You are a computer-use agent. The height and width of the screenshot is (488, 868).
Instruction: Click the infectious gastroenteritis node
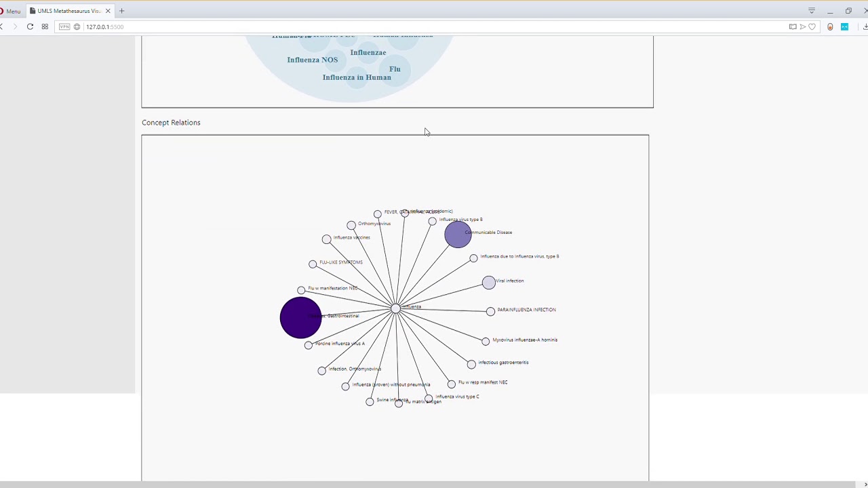pyautogui.click(x=471, y=364)
